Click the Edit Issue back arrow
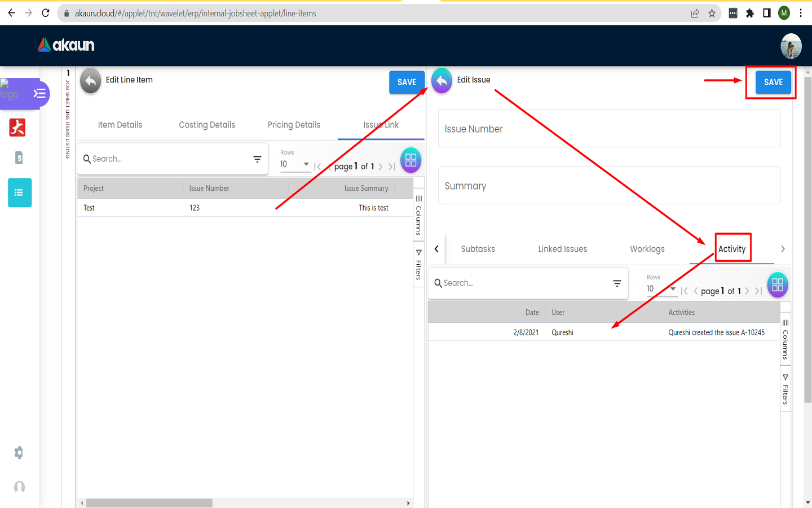 pyautogui.click(x=442, y=81)
